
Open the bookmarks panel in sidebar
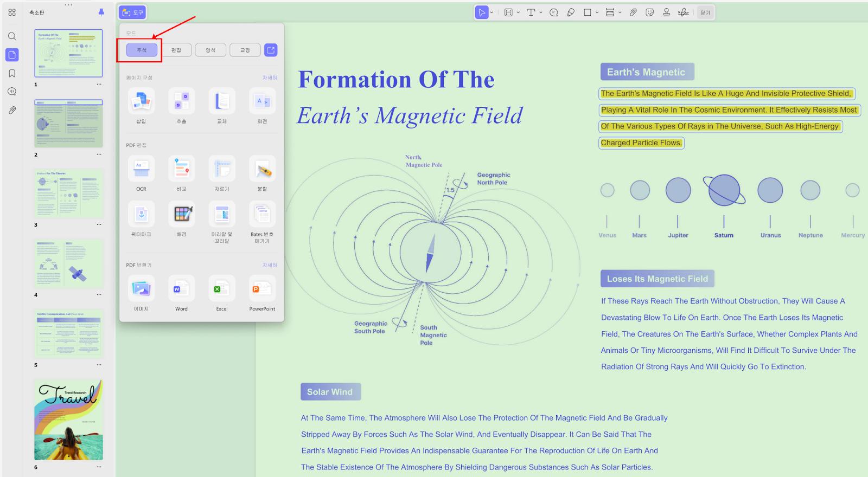[12, 73]
